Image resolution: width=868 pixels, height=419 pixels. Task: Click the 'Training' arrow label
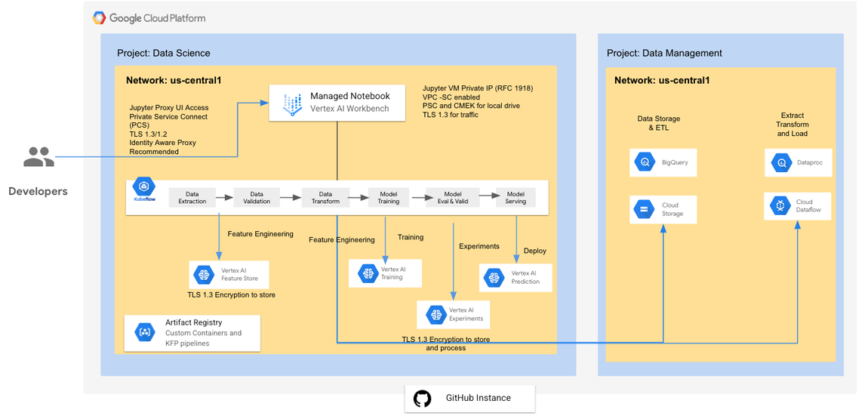pos(410,237)
